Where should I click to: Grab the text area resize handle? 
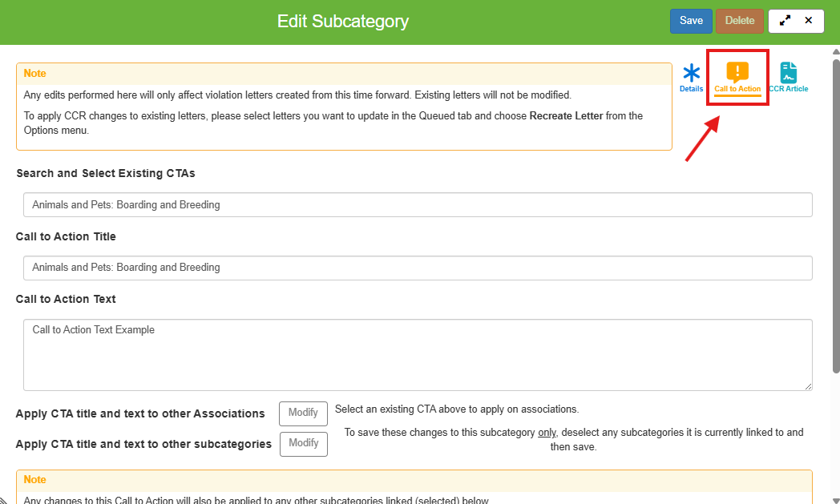tap(807, 385)
